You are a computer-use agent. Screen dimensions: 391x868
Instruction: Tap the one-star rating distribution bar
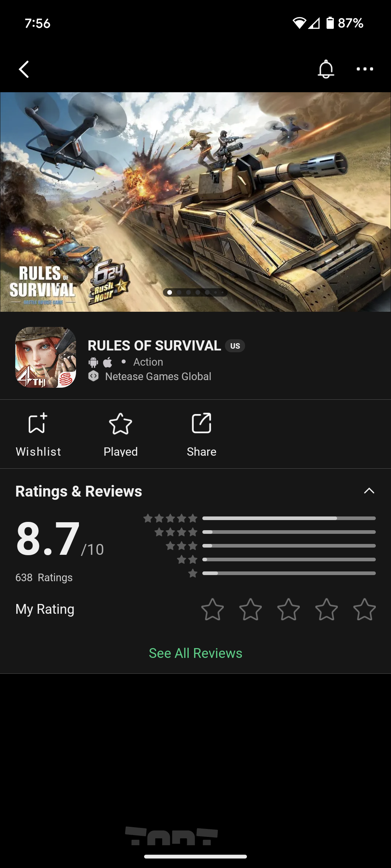(x=289, y=573)
